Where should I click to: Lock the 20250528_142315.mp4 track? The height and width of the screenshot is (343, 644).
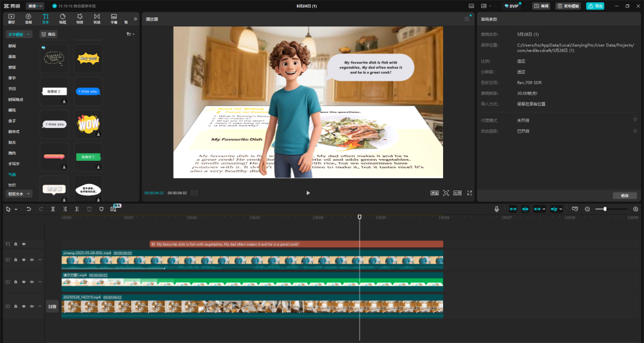tap(16, 306)
